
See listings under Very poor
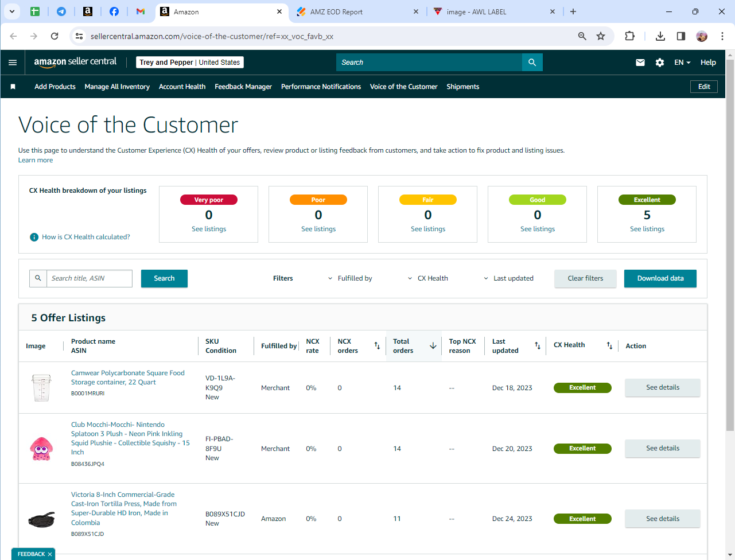pyautogui.click(x=209, y=229)
